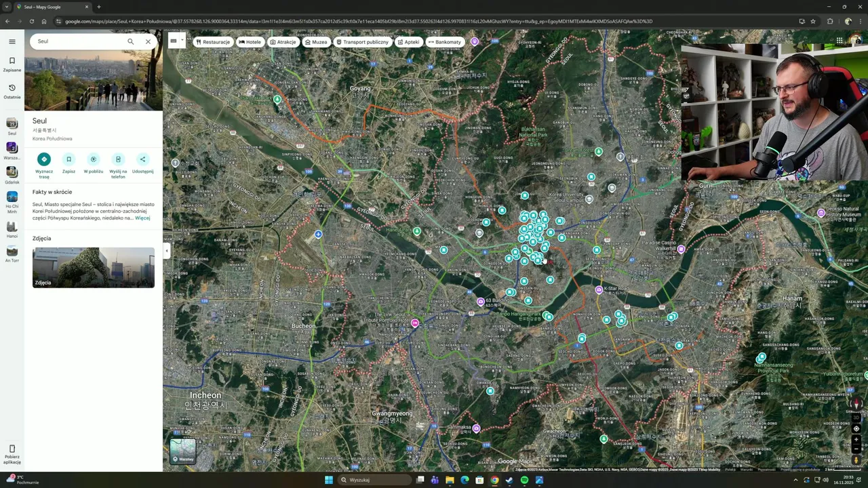Expand description via Więcej link
The image size is (868, 488).
click(142, 218)
